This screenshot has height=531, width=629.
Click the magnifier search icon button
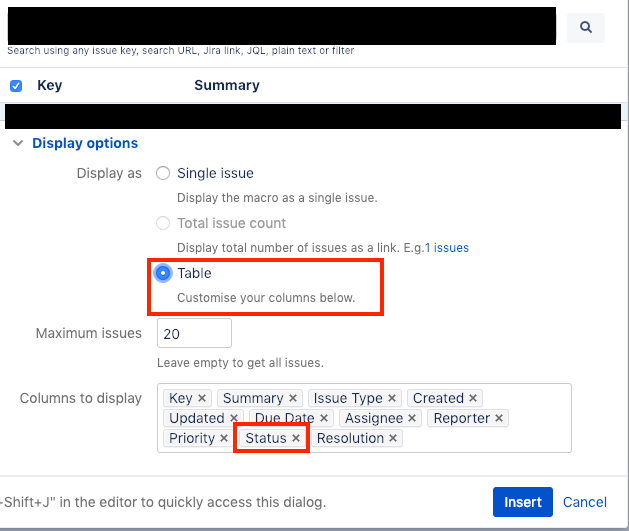(586, 27)
